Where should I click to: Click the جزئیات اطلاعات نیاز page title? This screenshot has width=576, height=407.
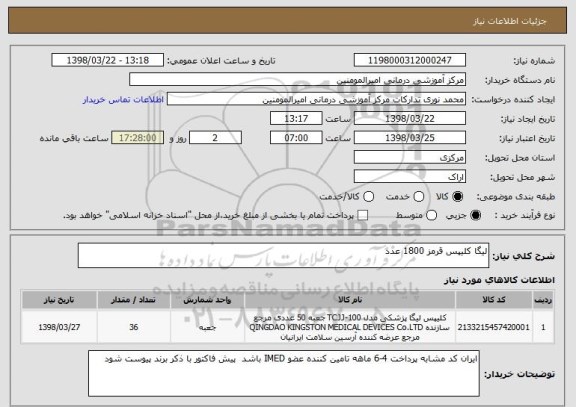pos(510,21)
